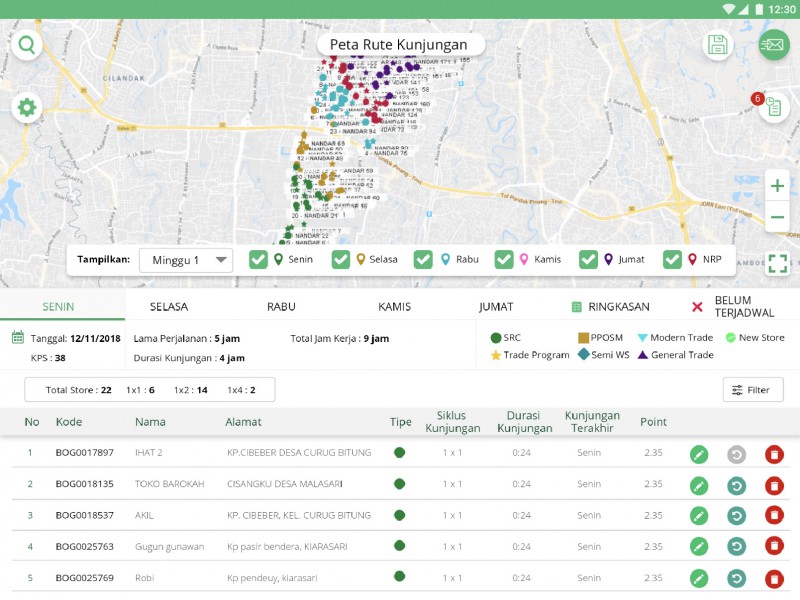
Task: Click the PPOSM legend square
Action: (x=583, y=338)
